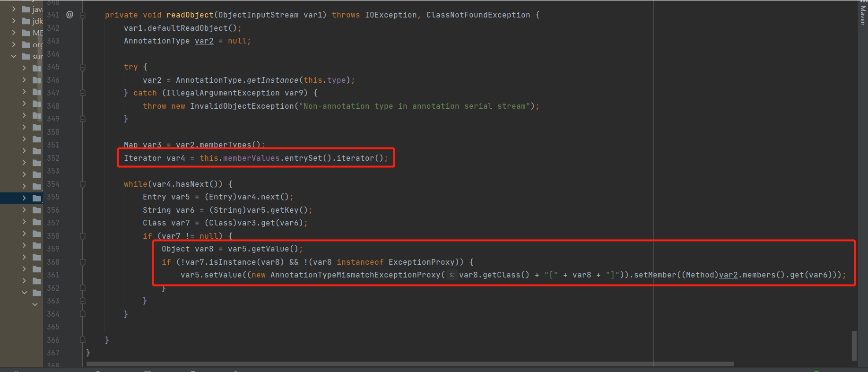Click the editor horizontal scrollbar
Viewport: 868px width, 372px height.
[x=410, y=364]
